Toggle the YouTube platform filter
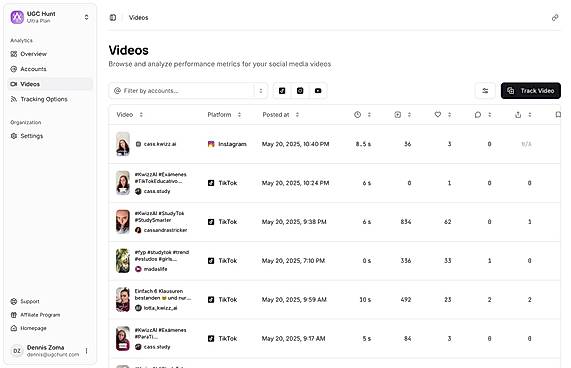The width and height of the screenshot is (571, 368). [318, 91]
